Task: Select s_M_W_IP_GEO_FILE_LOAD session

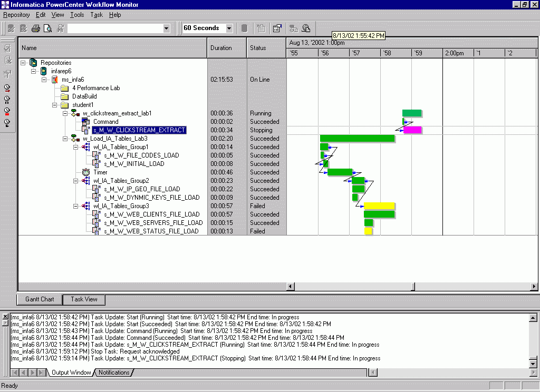Action: [142, 189]
